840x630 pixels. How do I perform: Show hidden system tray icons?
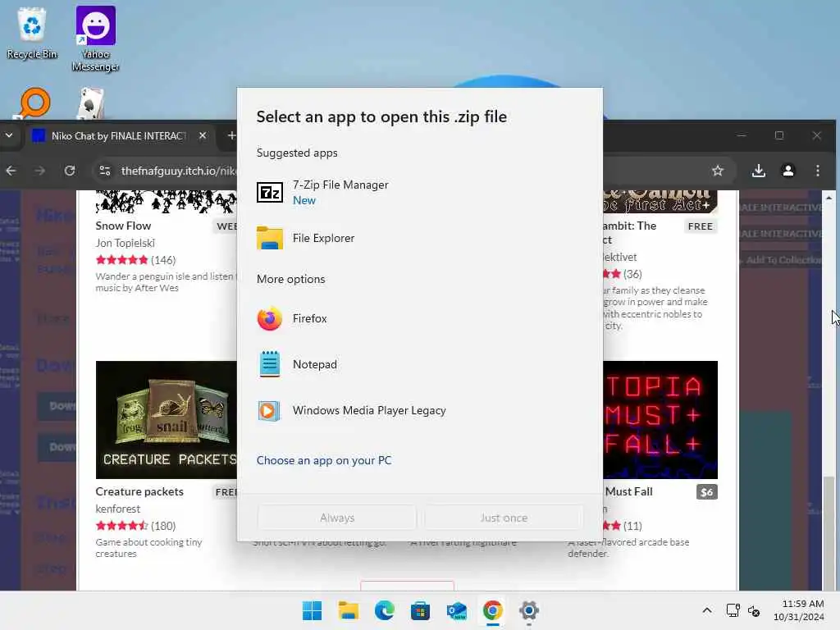(x=707, y=610)
